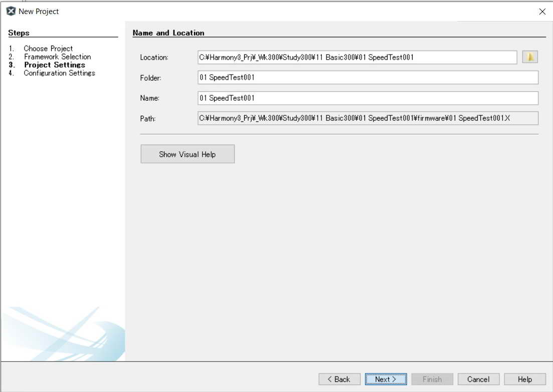The height and width of the screenshot is (392, 553).
Task: Click the greyed-out Finish button
Action: [x=432, y=379]
